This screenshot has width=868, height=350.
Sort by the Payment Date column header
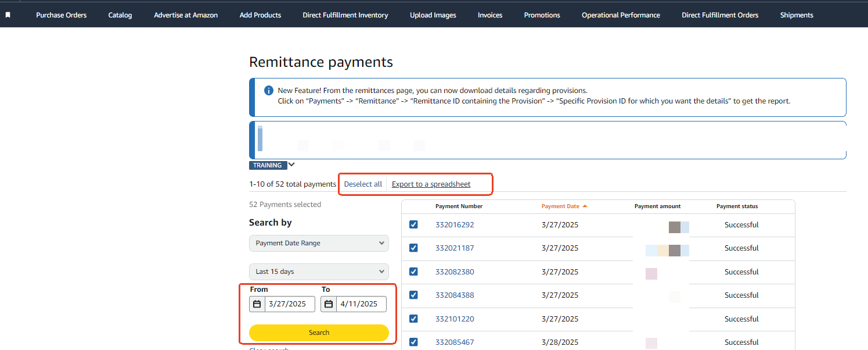(x=560, y=206)
